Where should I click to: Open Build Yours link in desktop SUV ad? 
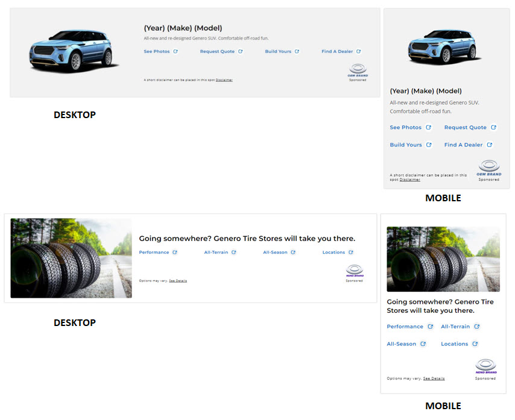(278, 52)
